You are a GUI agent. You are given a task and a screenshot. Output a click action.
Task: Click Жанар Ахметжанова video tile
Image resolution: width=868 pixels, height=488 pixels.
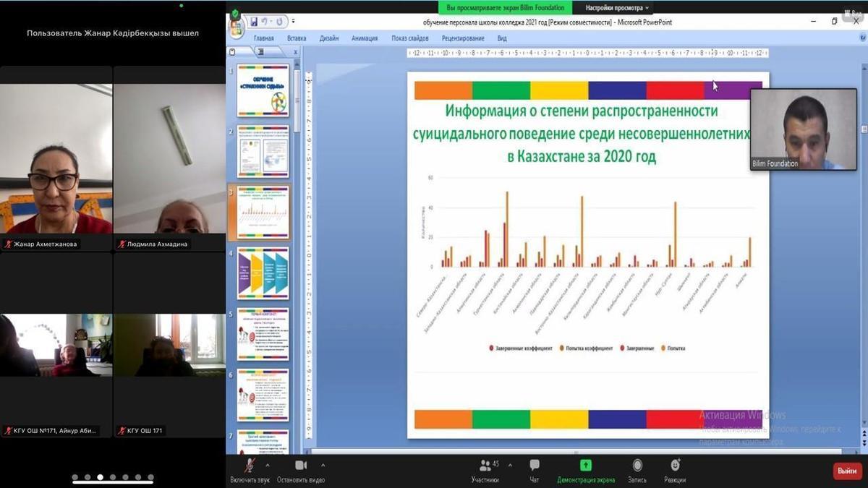(x=56, y=159)
